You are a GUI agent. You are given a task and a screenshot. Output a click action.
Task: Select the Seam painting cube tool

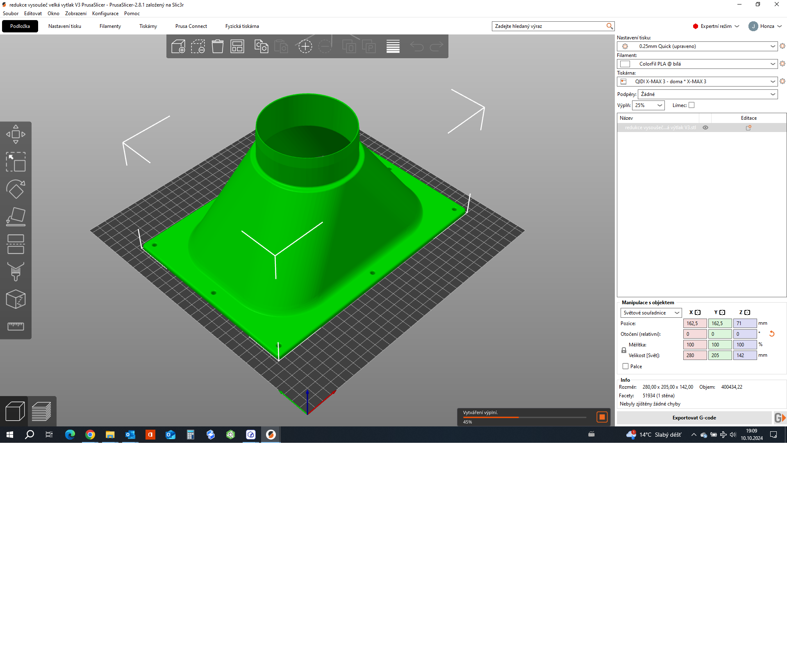(x=16, y=299)
